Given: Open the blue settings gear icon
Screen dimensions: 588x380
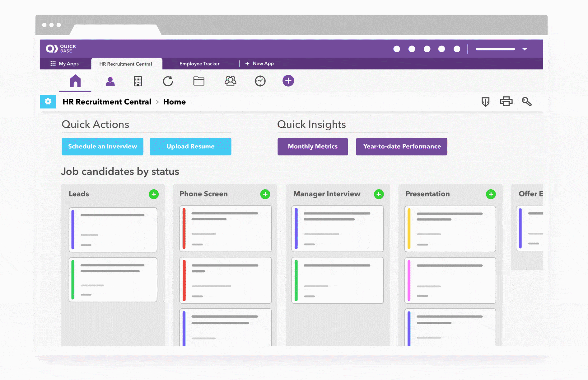Looking at the screenshot, I should click(x=48, y=102).
